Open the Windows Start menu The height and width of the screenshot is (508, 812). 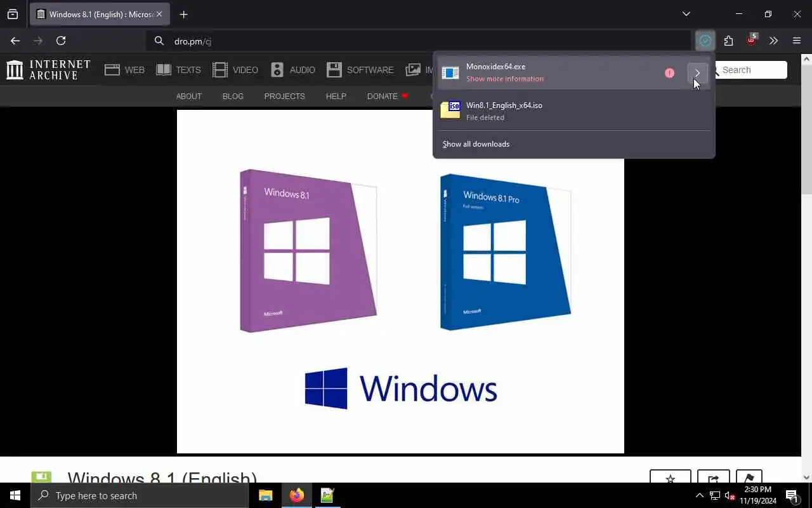15,495
